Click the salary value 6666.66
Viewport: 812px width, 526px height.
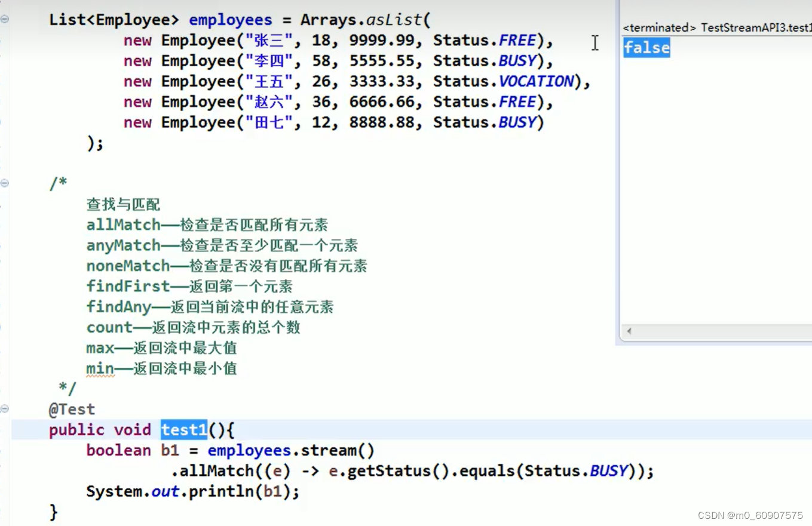coord(382,102)
